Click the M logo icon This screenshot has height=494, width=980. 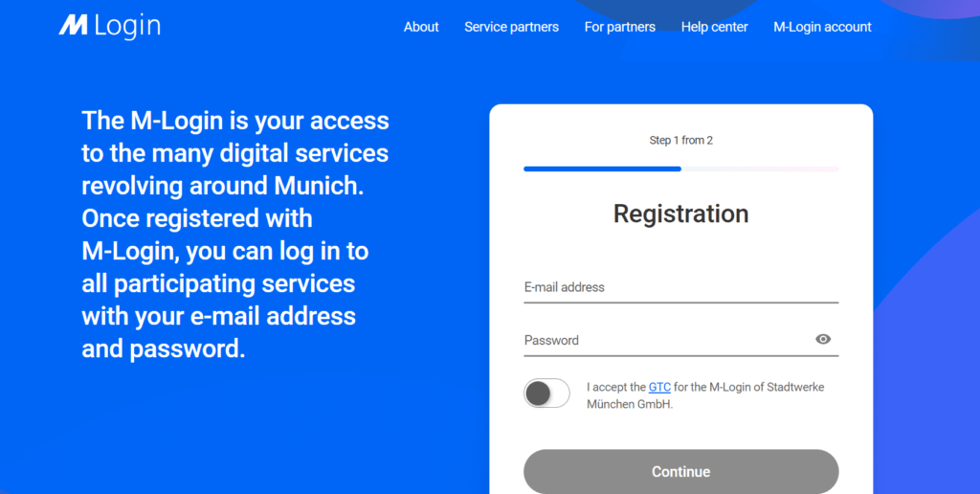coord(73,26)
